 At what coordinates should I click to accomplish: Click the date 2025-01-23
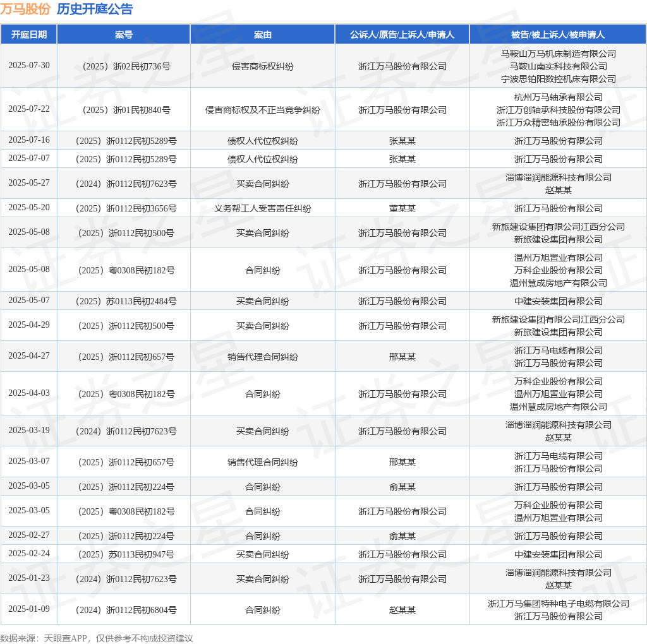pyautogui.click(x=29, y=578)
